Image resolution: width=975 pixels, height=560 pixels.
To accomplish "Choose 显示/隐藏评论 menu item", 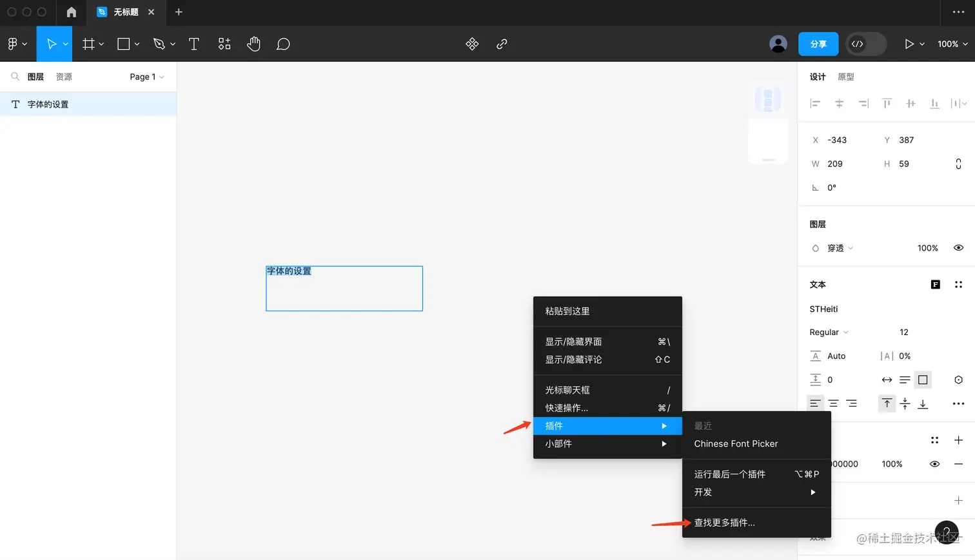I will 607,360.
